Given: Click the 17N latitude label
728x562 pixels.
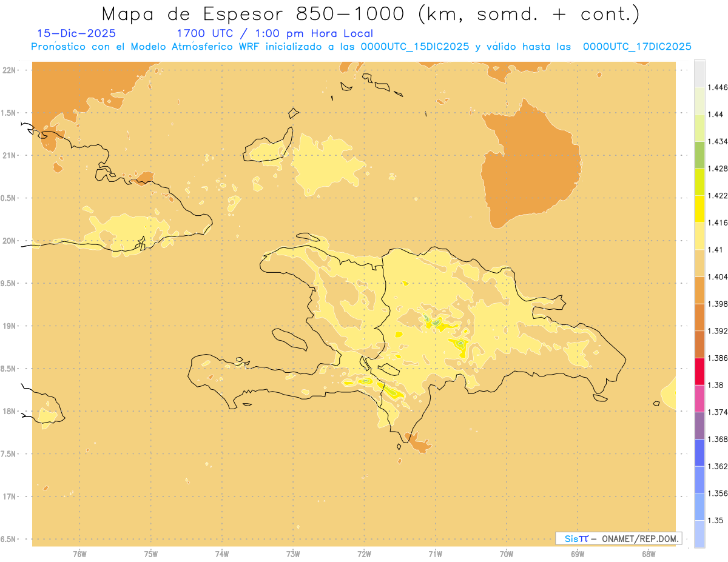Looking at the screenshot, I should (10, 497).
